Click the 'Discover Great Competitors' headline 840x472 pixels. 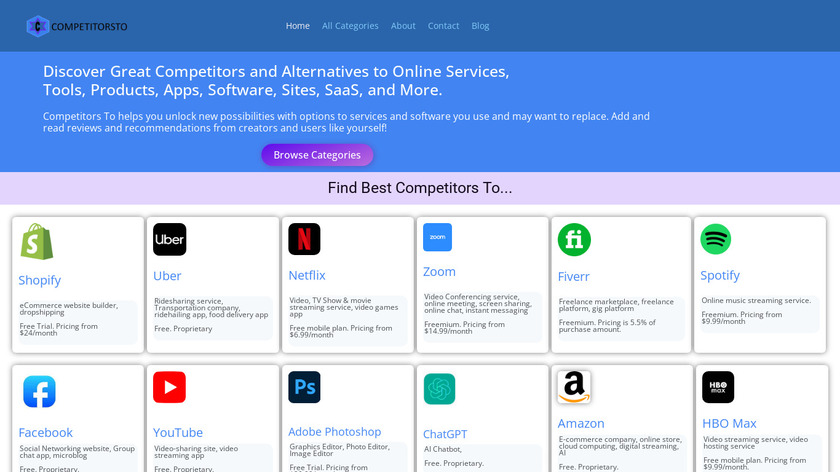[276, 80]
